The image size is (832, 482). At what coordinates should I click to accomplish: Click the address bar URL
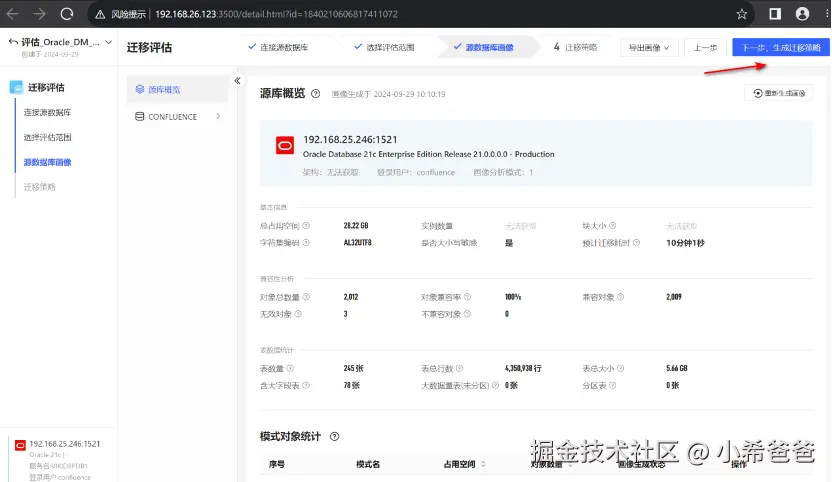click(276, 14)
